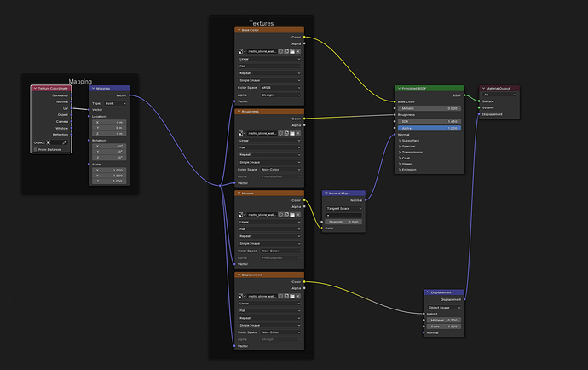Screen dimensions: 588x370
Task: Unlink image with X in Base Color node
Action: (x=298, y=51)
